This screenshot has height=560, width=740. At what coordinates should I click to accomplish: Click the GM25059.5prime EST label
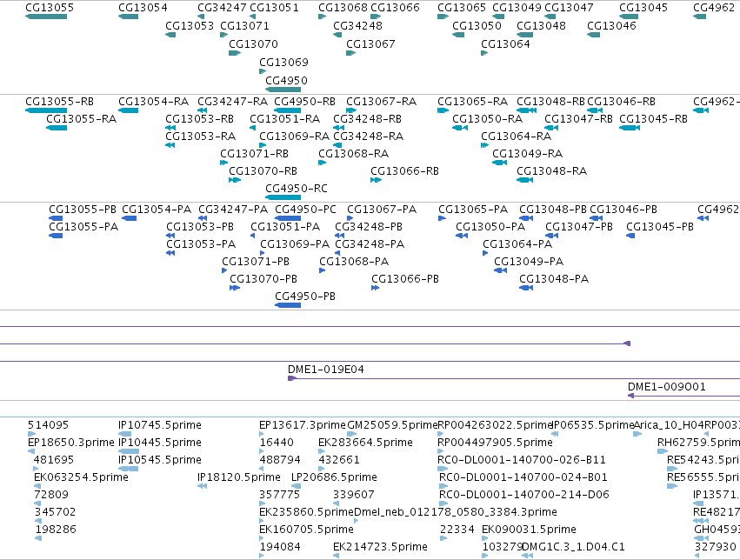tap(393, 425)
